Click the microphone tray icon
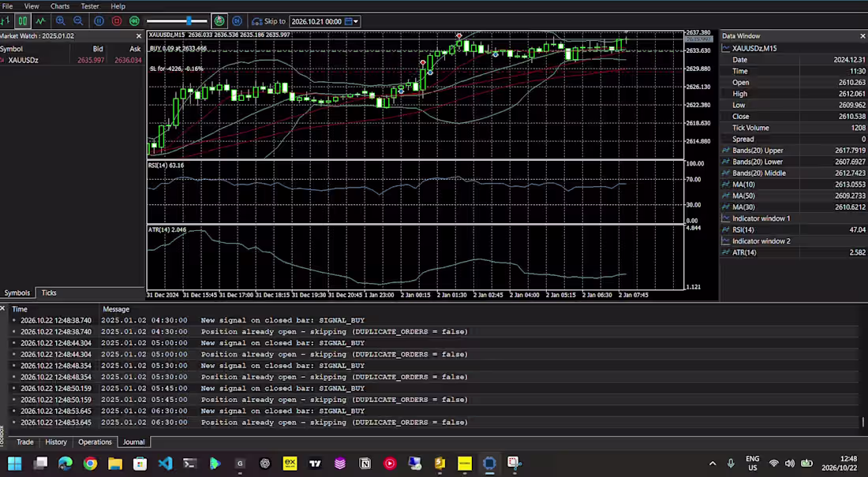Screen dimensions: 868x477 coord(731,463)
